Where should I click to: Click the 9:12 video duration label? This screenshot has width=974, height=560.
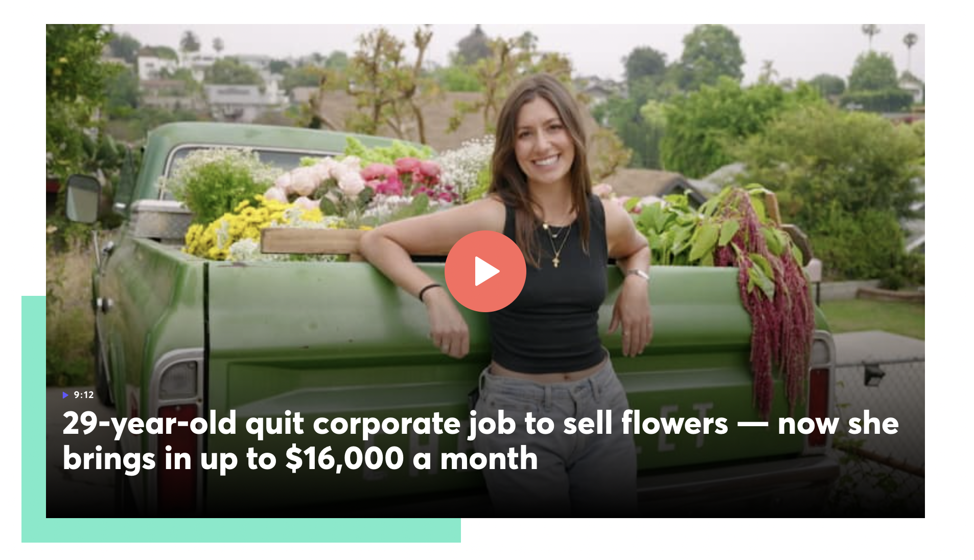point(83,395)
